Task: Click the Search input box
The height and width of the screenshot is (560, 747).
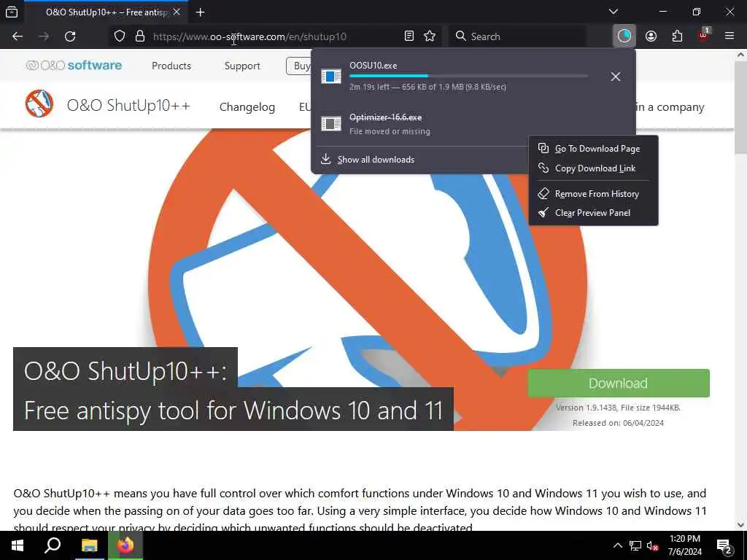Action: (517, 36)
